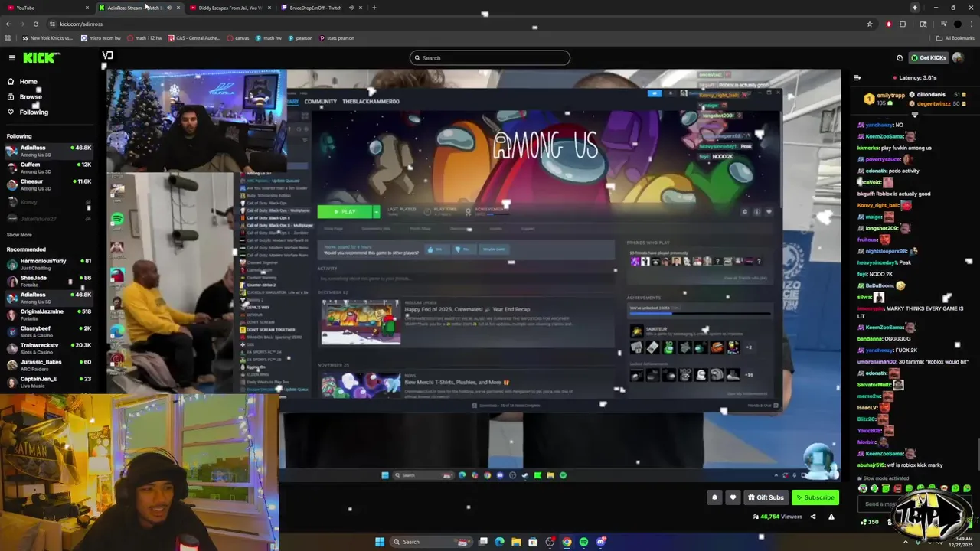Expand Show More under Following
980x551 pixels.
19,235
